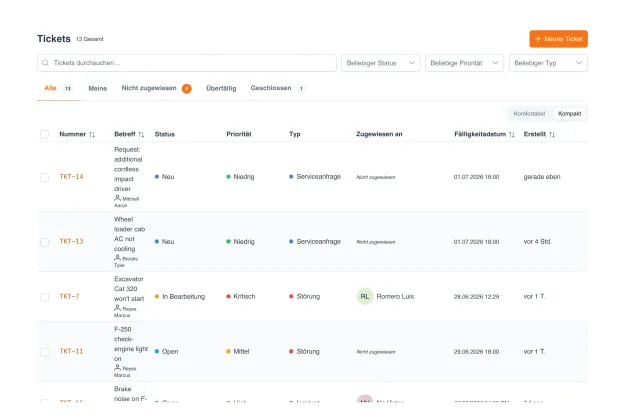
Task: Click 'Romero Luis' assignee name
Action: pos(395,297)
